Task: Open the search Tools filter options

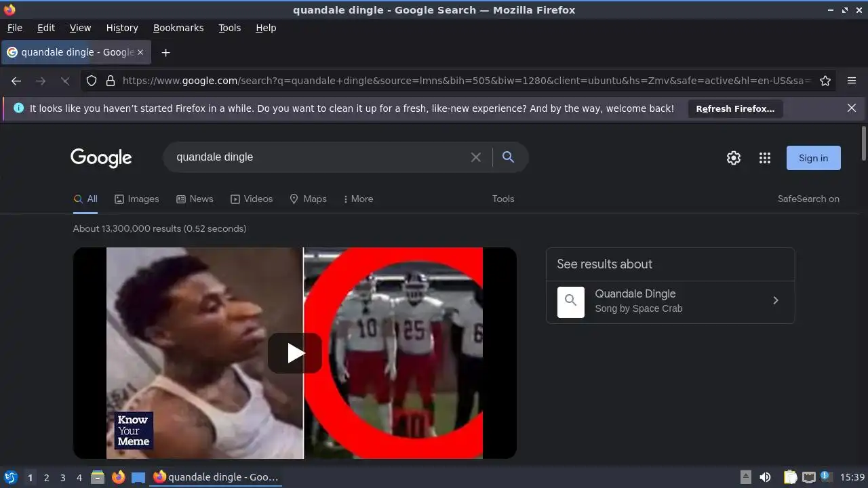Action: pos(503,199)
